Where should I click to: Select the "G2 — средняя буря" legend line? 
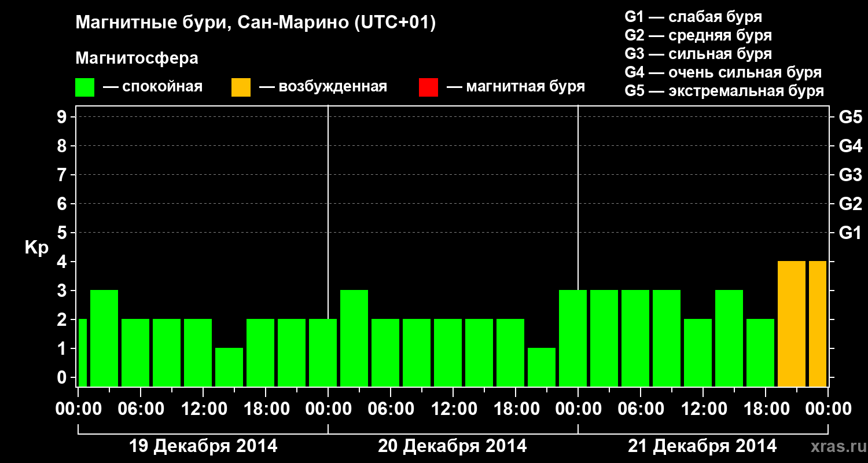[x=698, y=35]
